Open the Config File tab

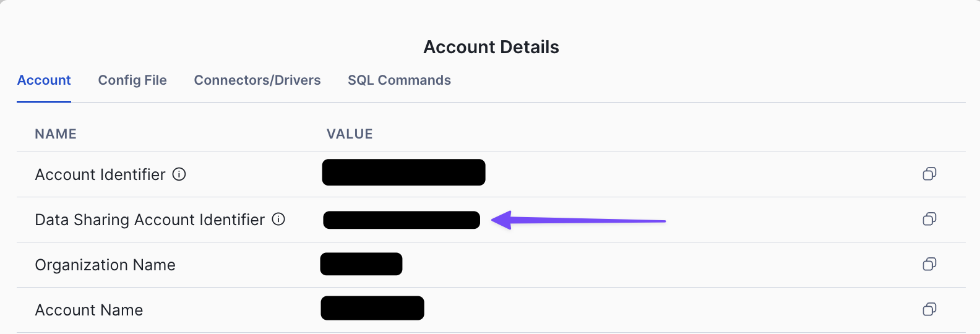(132, 80)
